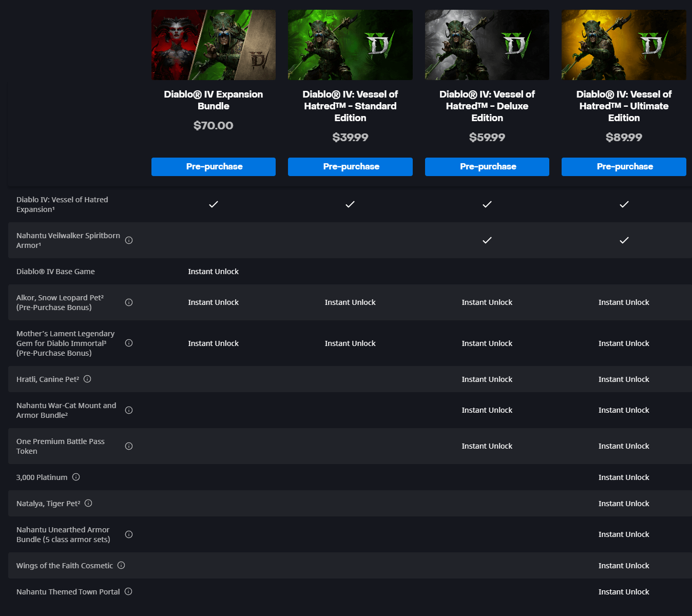Show info for Natalya, Tiger Pet
The width and height of the screenshot is (692, 616).
88,503
